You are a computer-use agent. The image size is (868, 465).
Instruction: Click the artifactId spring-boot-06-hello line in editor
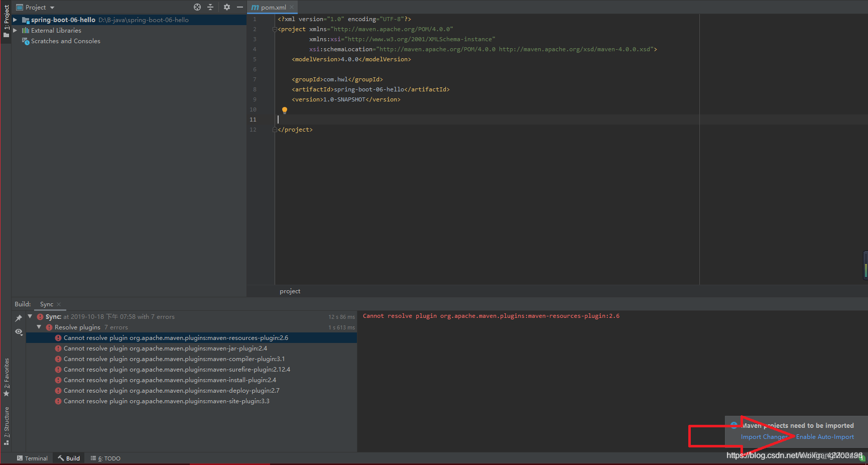point(370,89)
